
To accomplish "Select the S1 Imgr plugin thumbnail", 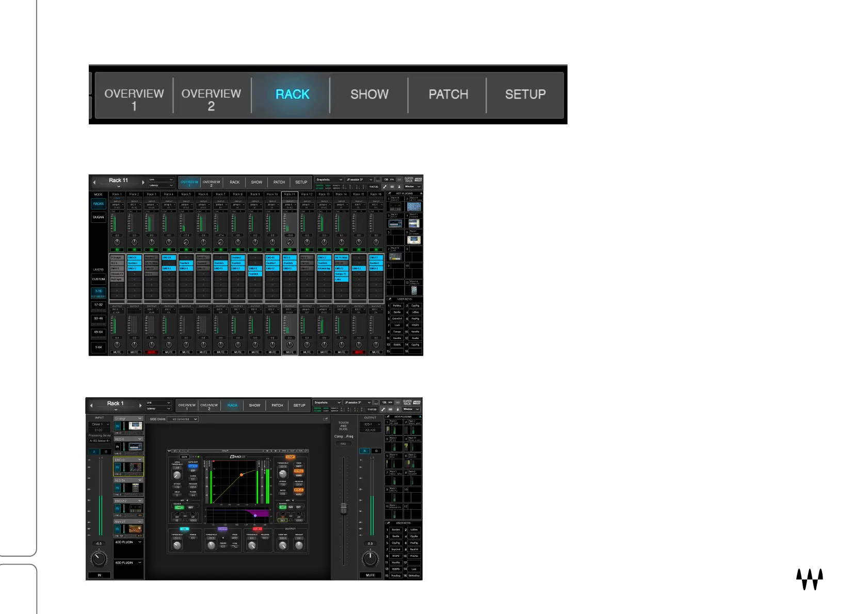I will click(x=135, y=426).
